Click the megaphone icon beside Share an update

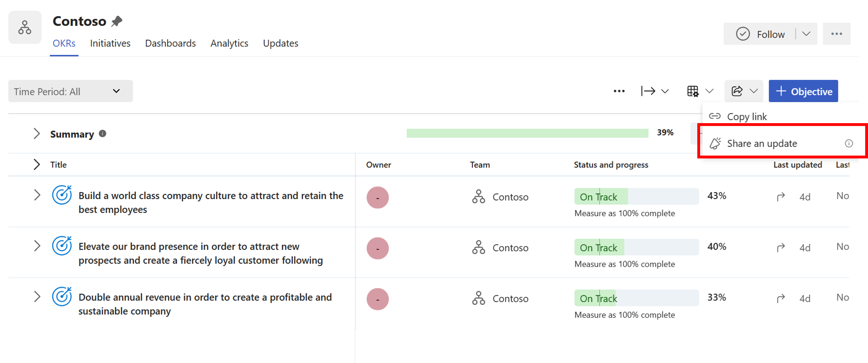tap(715, 143)
